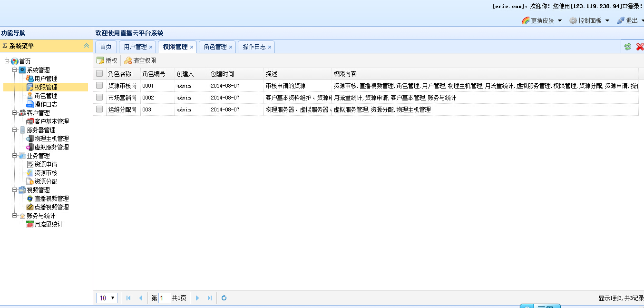Tick the checkbox for 市场营销岗 row
The height and width of the screenshot is (308, 644).
(99, 98)
